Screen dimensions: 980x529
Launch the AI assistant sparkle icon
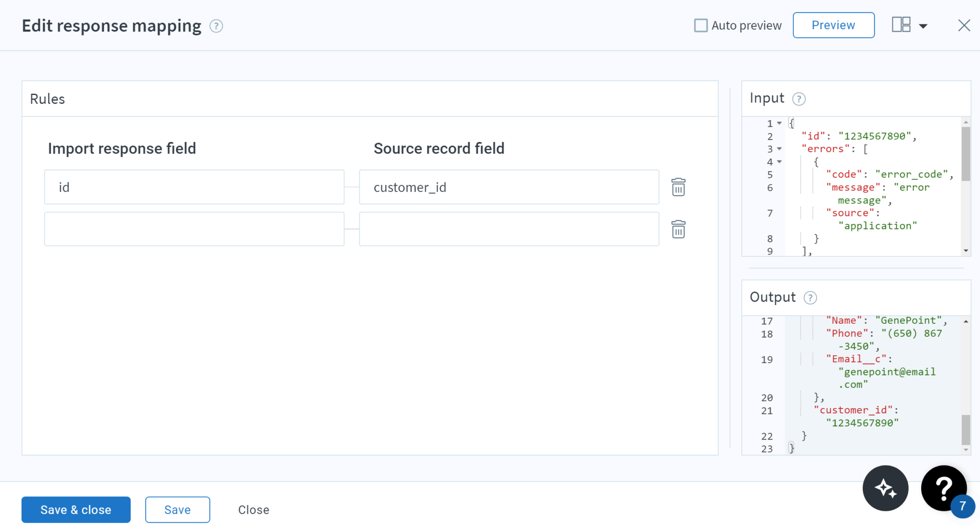pyautogui.click(x=886, y=488)
